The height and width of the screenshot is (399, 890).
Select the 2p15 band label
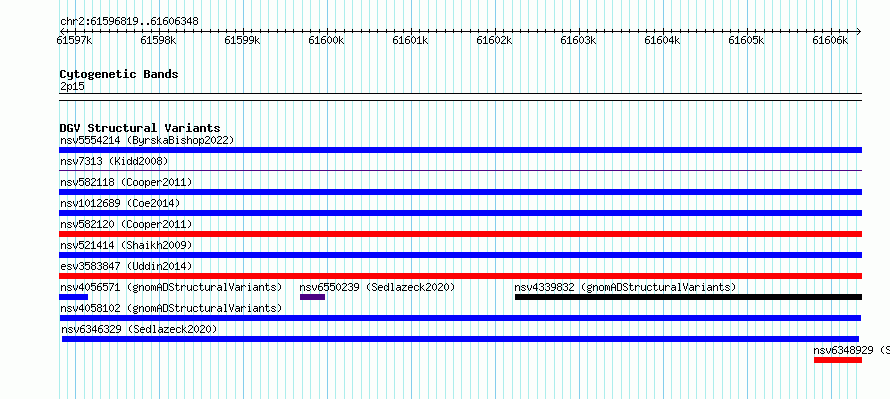(x=72, y=87)
